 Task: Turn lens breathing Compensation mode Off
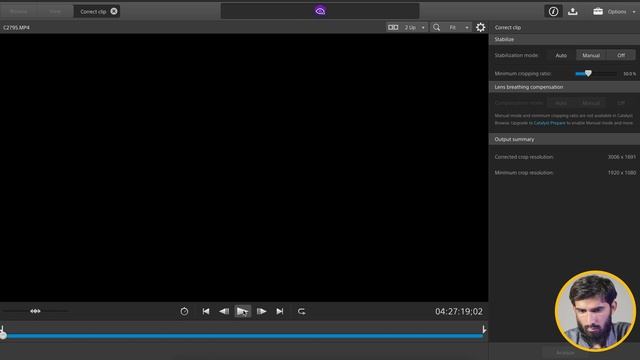click(x=621, y=103)
